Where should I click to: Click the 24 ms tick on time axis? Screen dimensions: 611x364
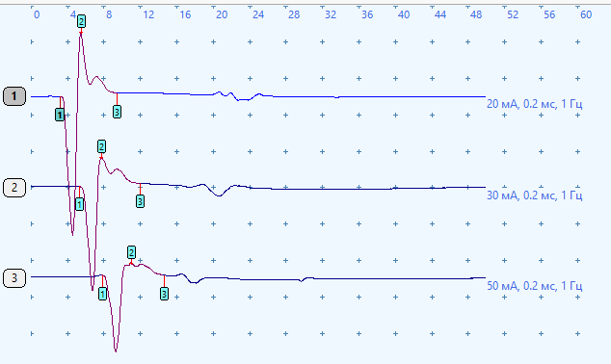click(258, 14)
